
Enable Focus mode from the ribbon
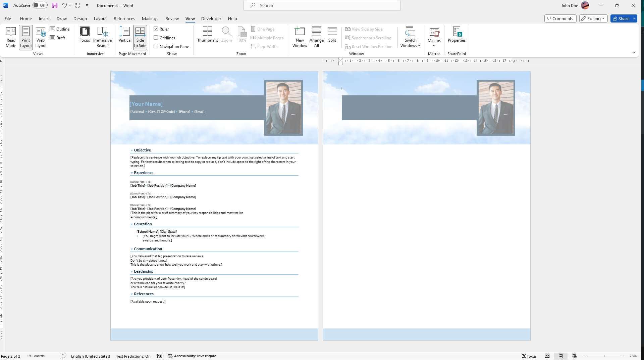click(85, 35)
